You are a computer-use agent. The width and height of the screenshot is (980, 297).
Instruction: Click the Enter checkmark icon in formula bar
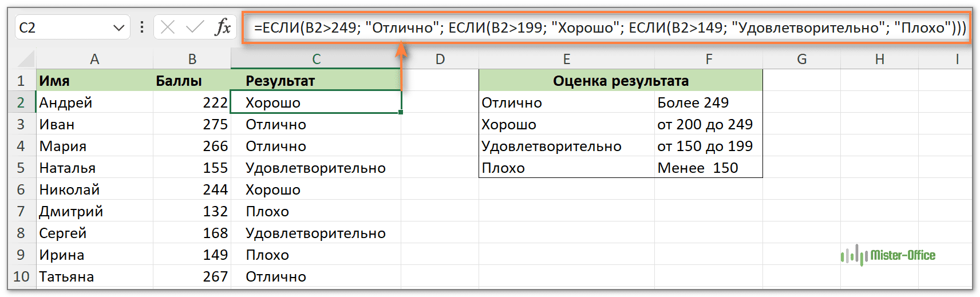coord(195,27)
